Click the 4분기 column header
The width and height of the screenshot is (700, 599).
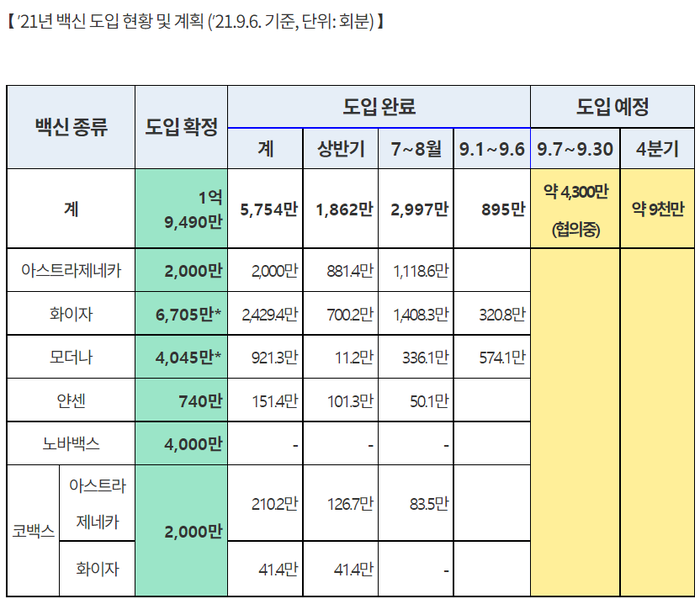click(x=657, y=149)
